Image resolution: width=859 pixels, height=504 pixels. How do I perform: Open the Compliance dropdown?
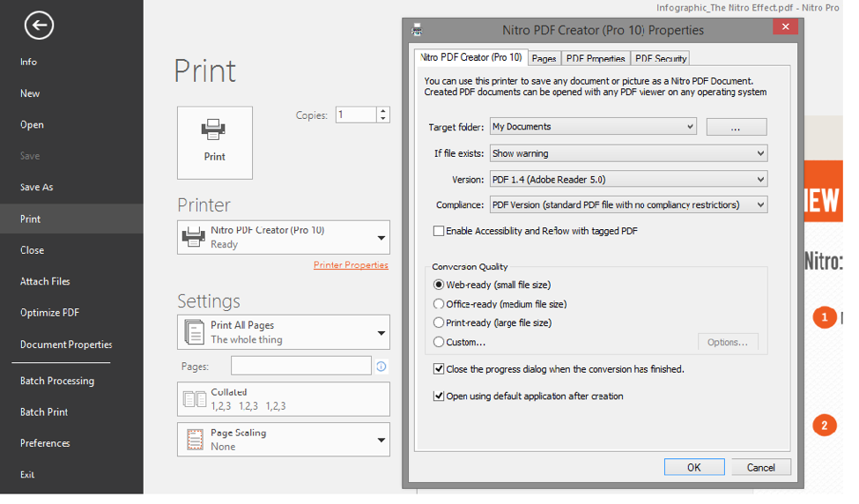(x=628, y=205)
